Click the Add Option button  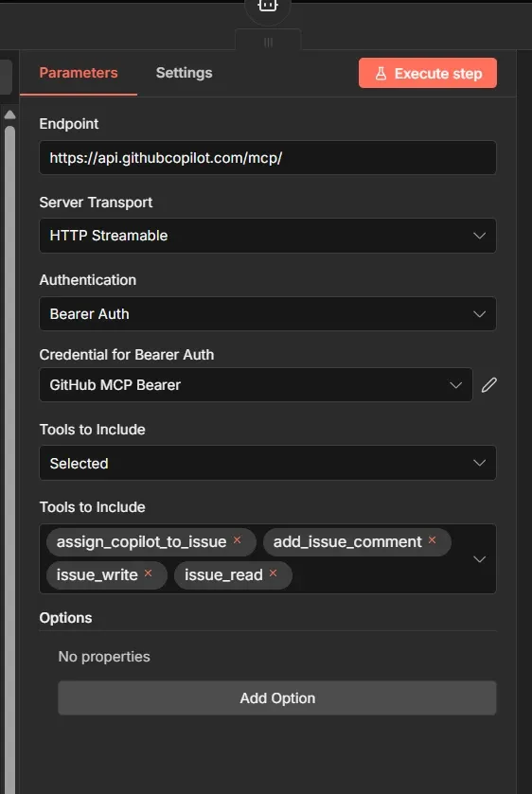point(277,697)
